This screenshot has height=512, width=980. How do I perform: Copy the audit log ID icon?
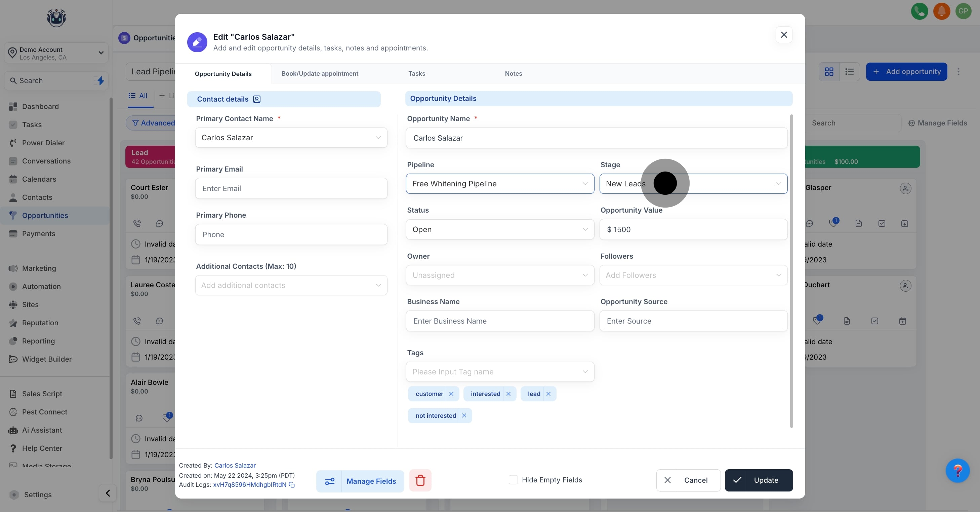[x=292, y=485]
